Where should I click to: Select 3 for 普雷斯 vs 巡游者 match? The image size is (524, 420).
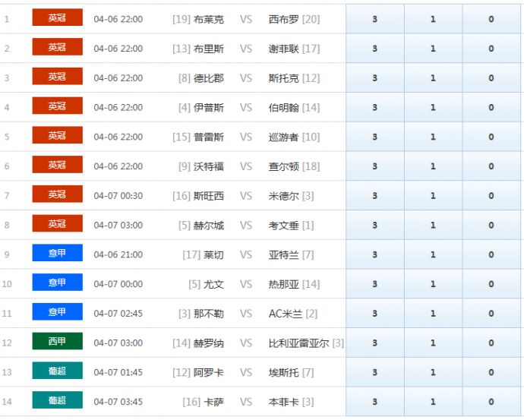click(374, 137)
